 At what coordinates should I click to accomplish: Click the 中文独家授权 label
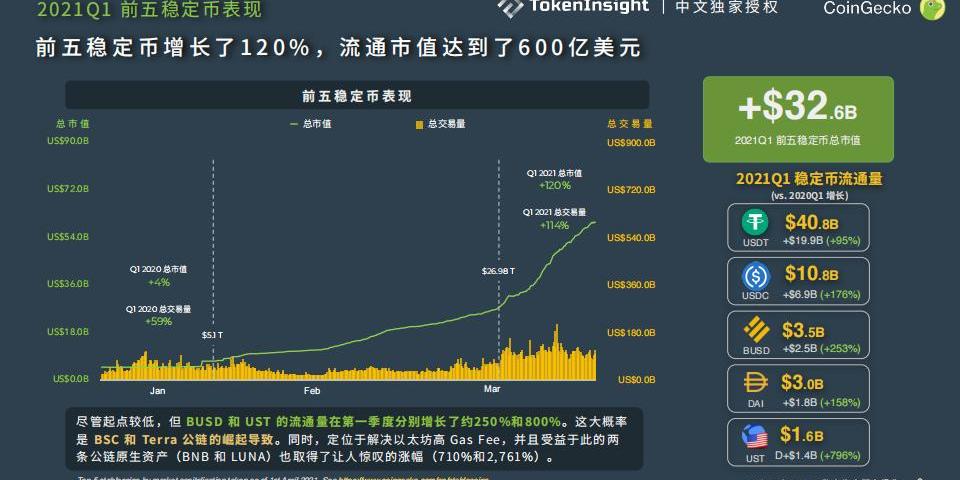pyautogui.click(x=727, y=7)
